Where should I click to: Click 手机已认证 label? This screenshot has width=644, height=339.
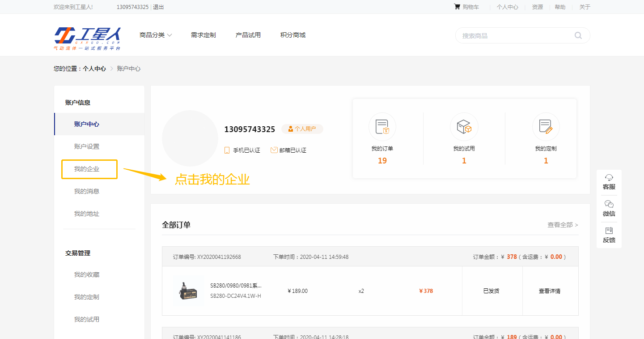pyautogui.click(x=246, y=150)
